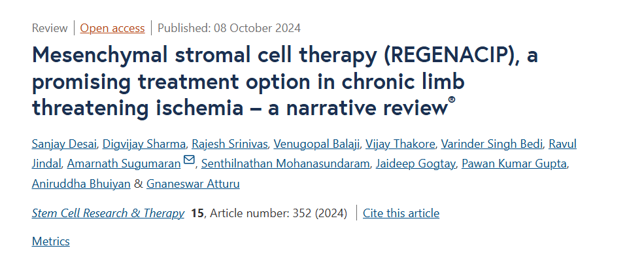Open Senthilnathan Mohanasundaram author link
The image size is (644, 261).
286,164
